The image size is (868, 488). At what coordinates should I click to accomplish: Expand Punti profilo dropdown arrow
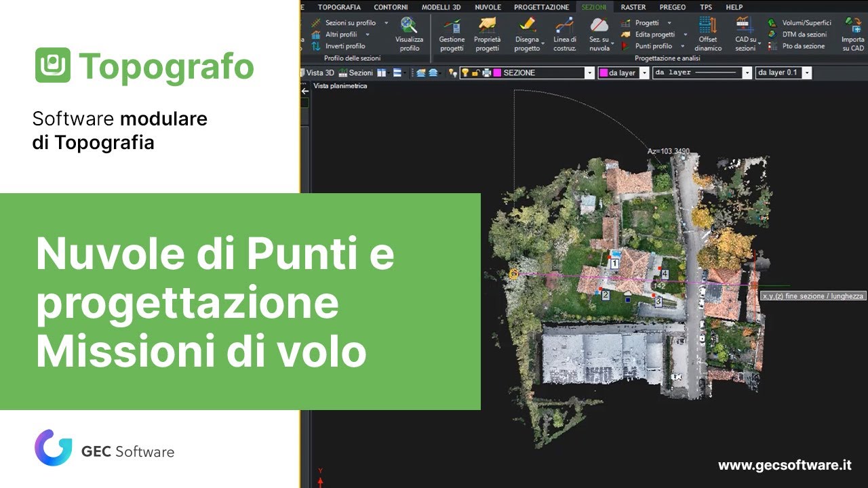tap(683, 46)
